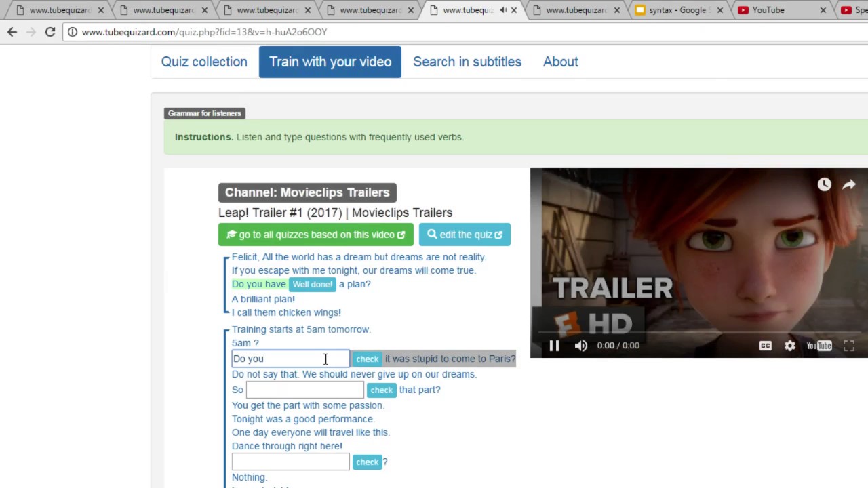Close the active audio-playing tab

tap(514, 10)
